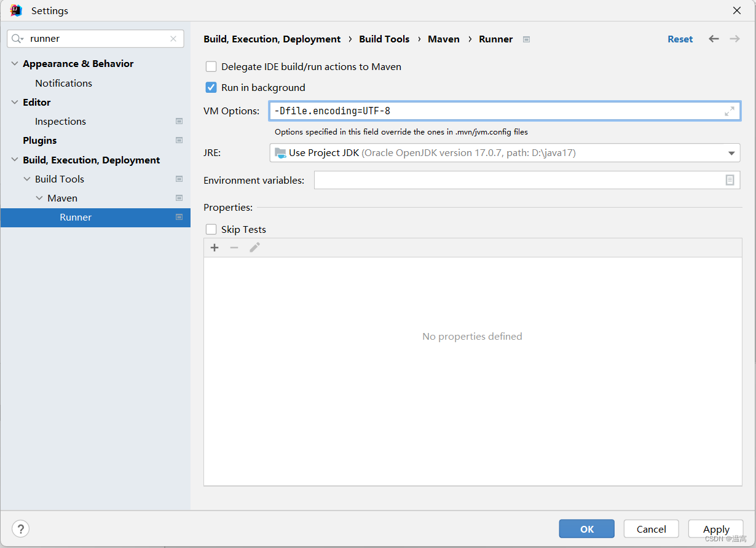Enable the Skip Tests checkbox
Viewport: 756px width, 548px height.
click(x=211, y=229)
